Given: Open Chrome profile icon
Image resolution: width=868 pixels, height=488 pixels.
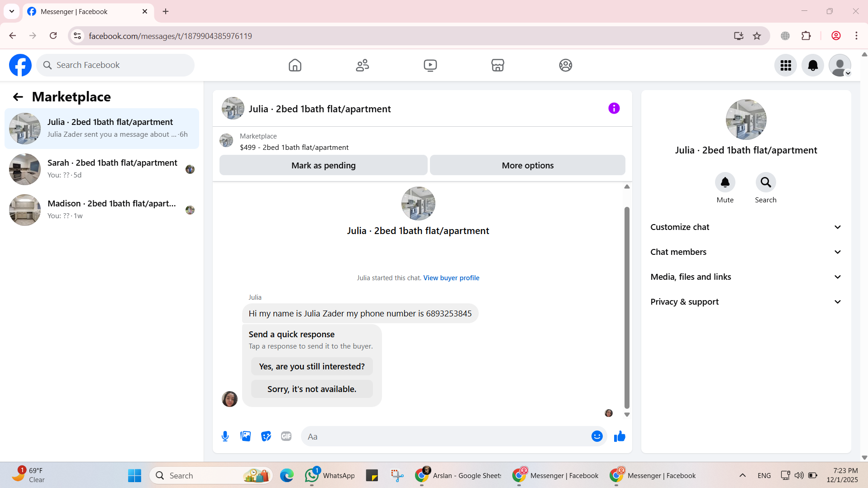Looking at the screenshot, I should (836, 36).
